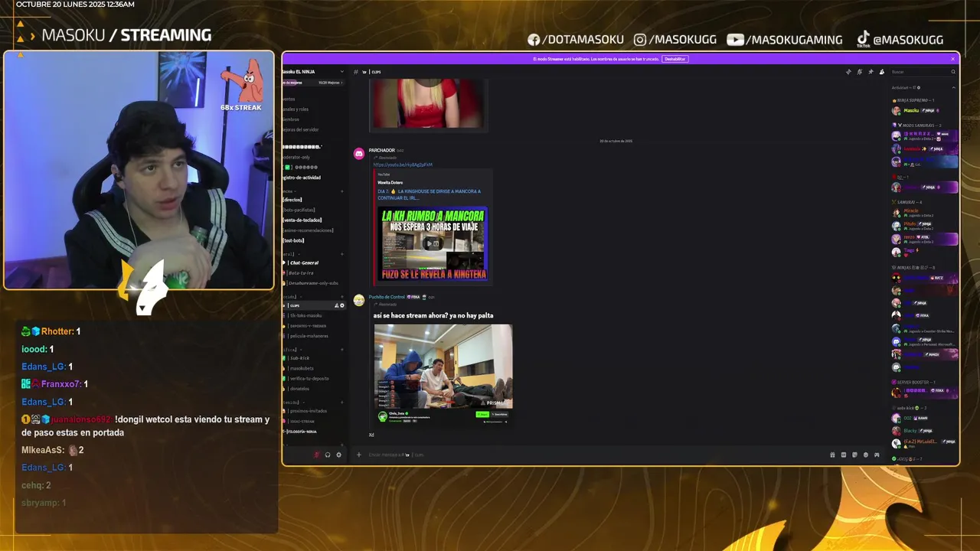
Task: Open threads icon in channel header
Action: coord(848,72)
